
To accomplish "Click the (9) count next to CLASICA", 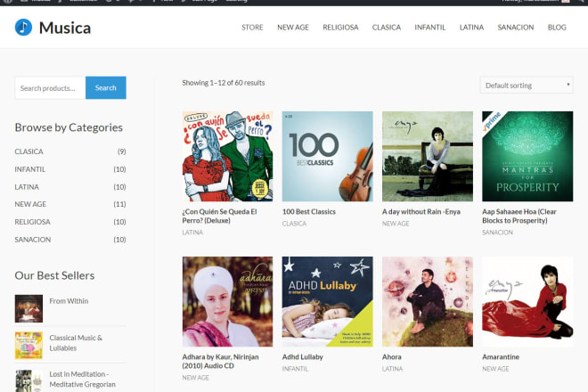I will coord(121,151).
